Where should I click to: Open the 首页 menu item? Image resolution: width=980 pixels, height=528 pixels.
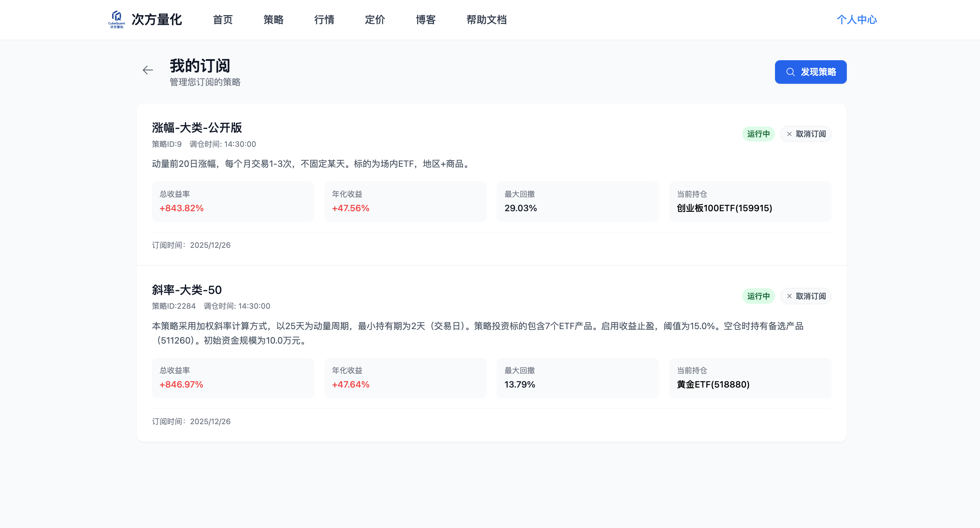[223, 20]
